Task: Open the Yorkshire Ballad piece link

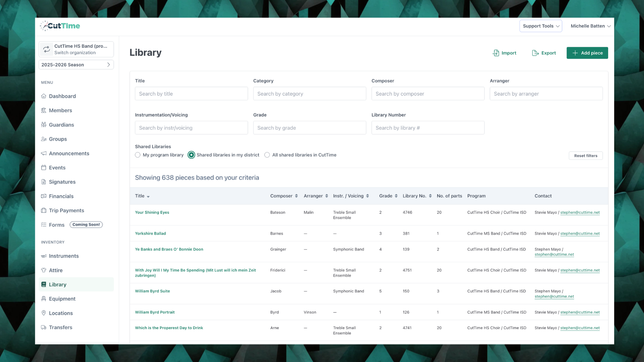Action: coord(150,233)
